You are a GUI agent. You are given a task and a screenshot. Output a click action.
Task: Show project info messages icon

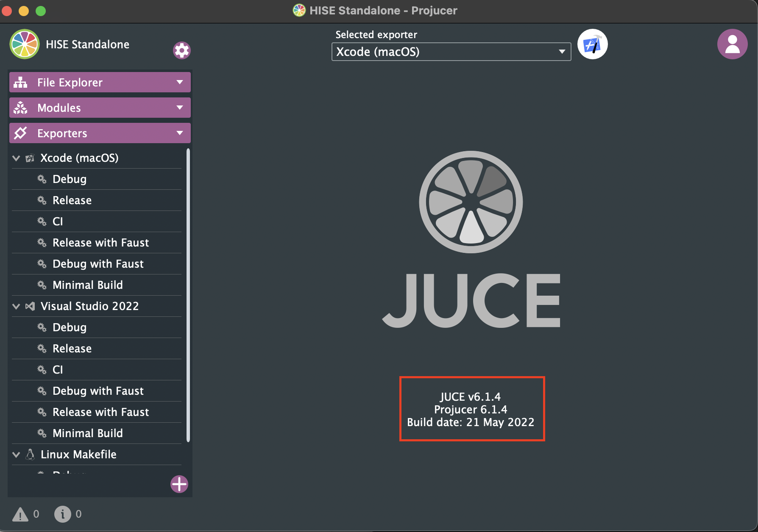pos(62,514)
